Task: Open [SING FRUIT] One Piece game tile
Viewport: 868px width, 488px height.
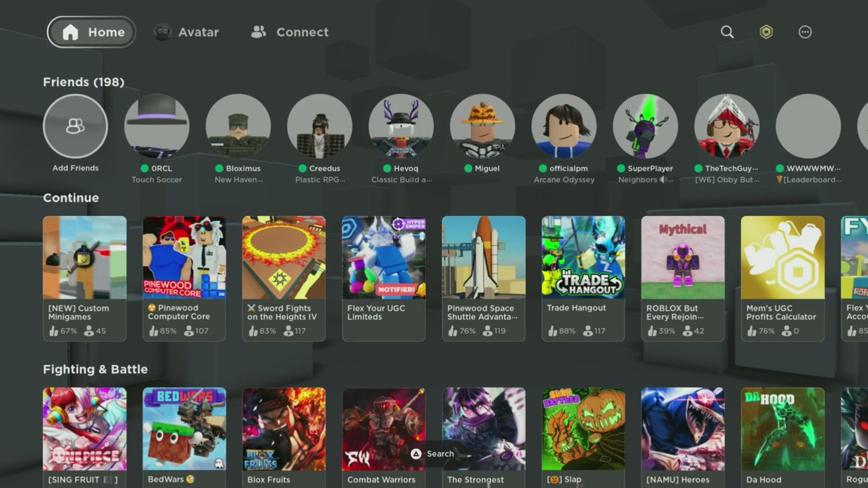Action: pyautogui.click(x=85, y=437)
